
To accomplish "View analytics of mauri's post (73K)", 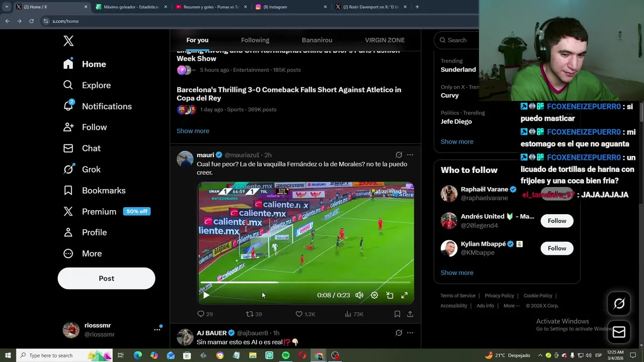I will click(x=354, y=314).
